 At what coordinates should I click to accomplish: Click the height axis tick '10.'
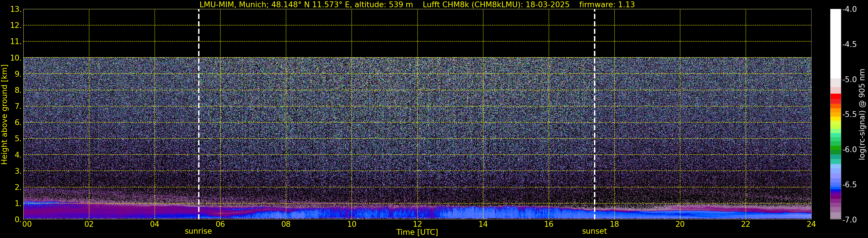(16, 58)
